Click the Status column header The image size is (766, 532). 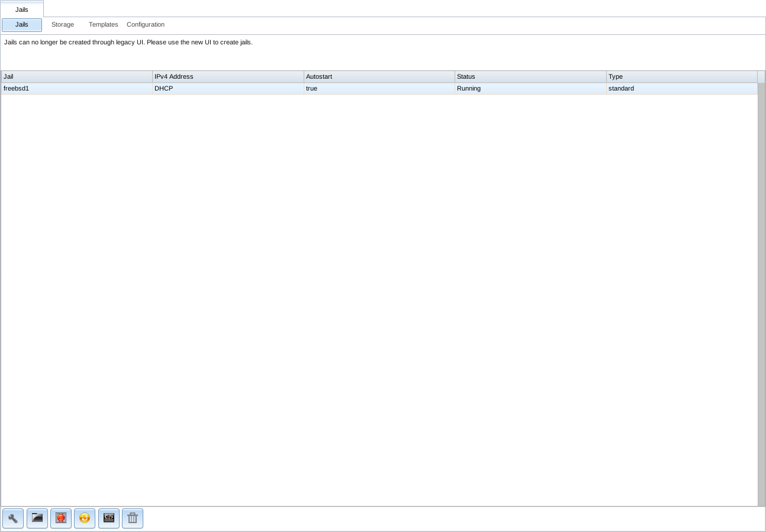[530, 77]
